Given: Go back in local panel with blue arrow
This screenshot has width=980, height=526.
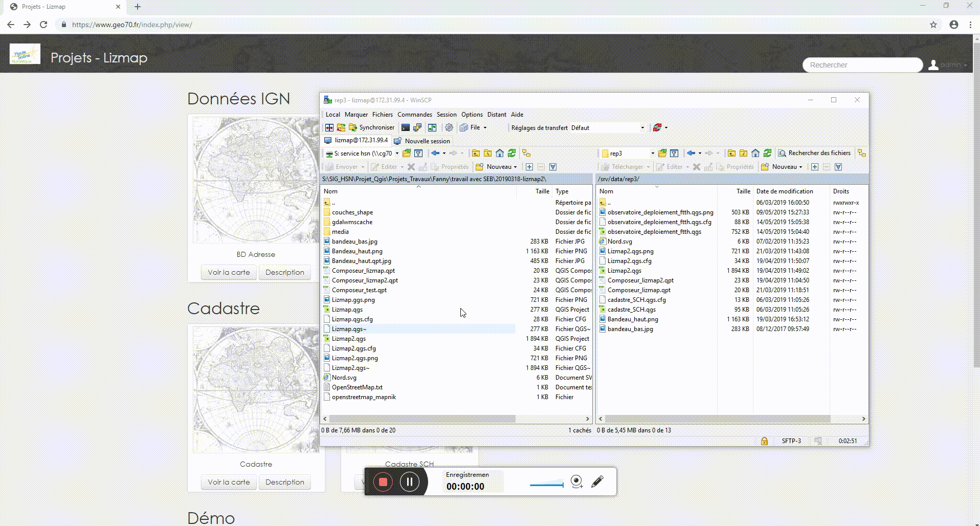Looking at the screenshot, I should pos(435,153).
